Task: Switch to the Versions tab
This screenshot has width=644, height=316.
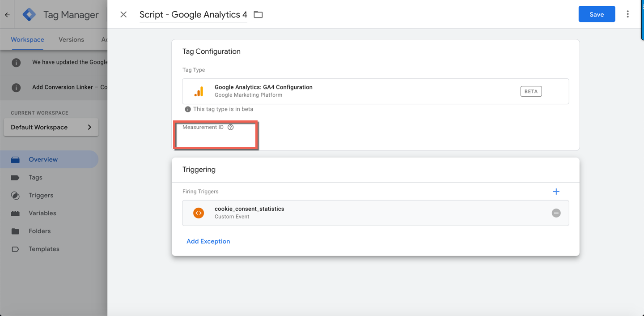Action: [71, 39]
